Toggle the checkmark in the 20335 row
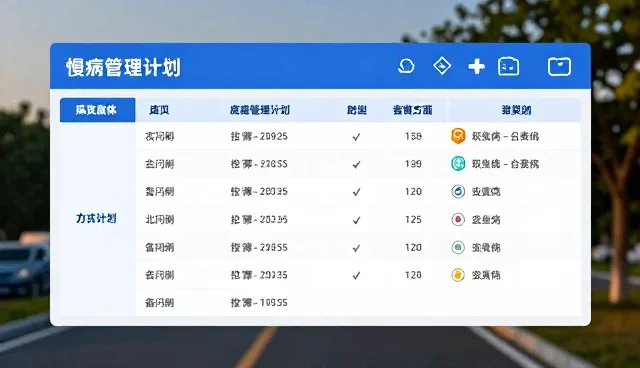This screenshot has width=640, height=368. click(x=356, y=276)
